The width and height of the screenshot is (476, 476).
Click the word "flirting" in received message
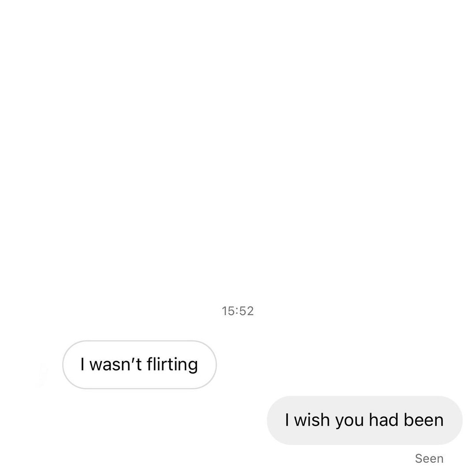[x=172, y=364]
